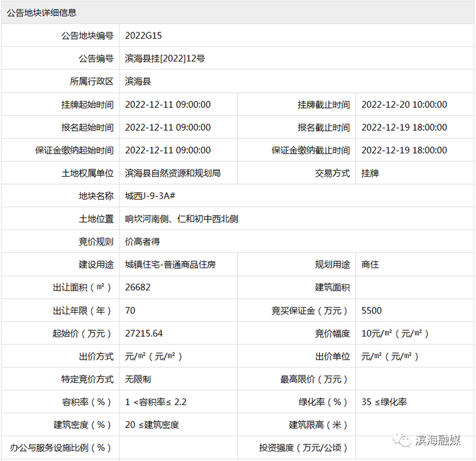Select location 响坎河南侧、仁和初中西北侧

click(182, 219)
